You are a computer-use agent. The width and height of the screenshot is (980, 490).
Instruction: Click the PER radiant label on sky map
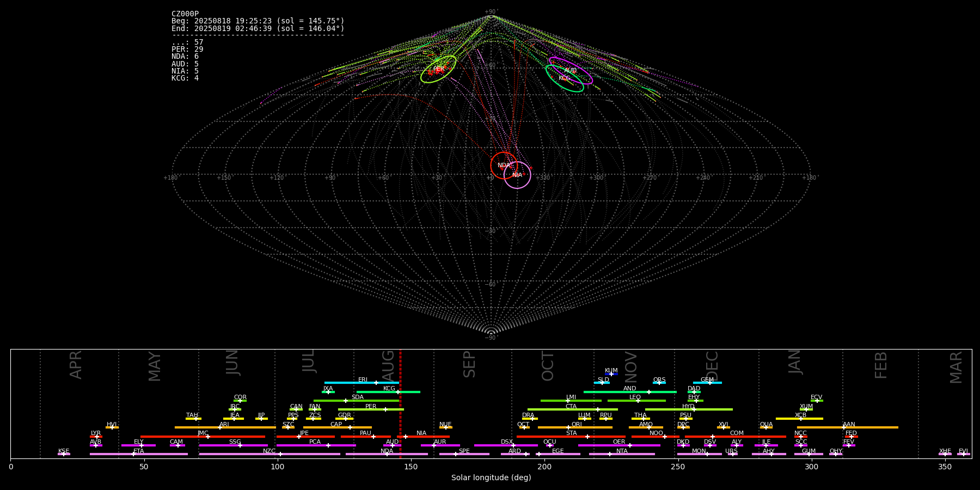coord(439,69)
